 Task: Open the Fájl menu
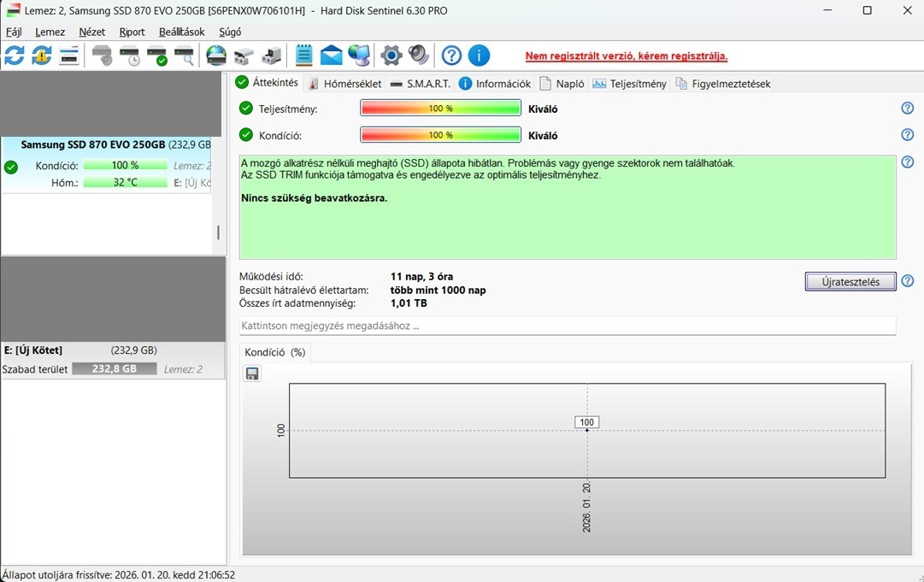pyautogui.click(x=14, y=32)
